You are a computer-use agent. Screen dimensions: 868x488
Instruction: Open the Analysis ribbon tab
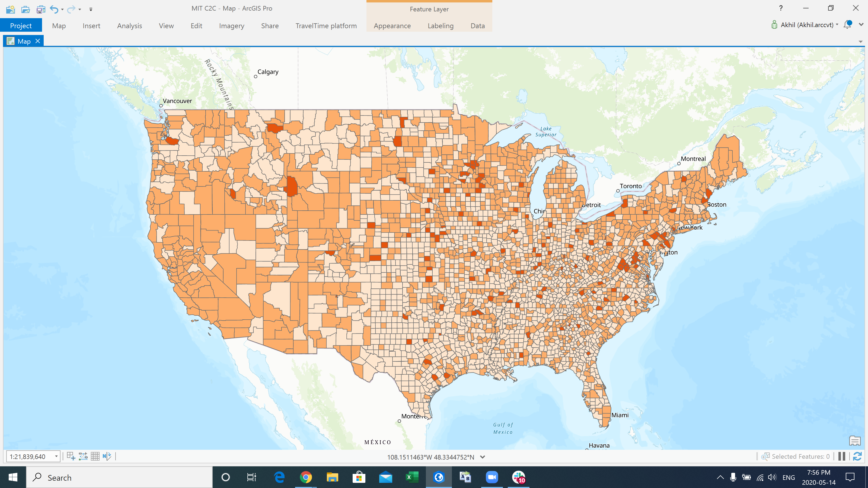(129, 25)
